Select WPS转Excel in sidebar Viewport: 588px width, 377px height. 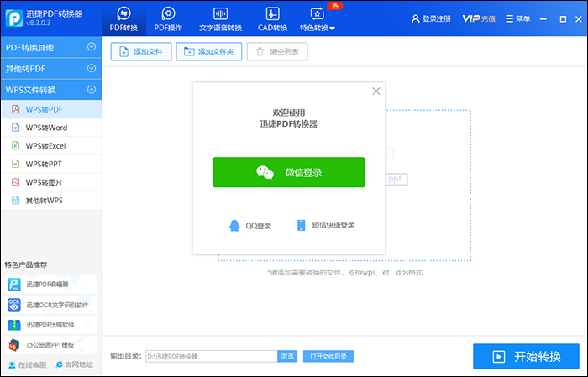point(51,146)
